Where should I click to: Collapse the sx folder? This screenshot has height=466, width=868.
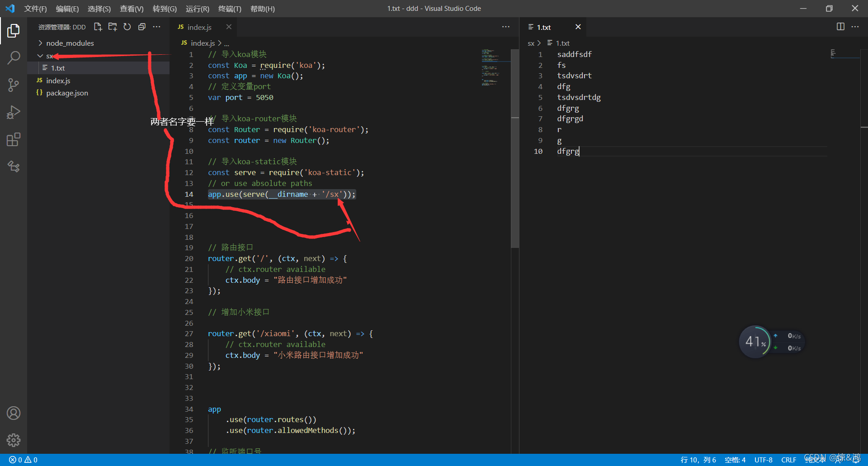(x=98, y=56)
